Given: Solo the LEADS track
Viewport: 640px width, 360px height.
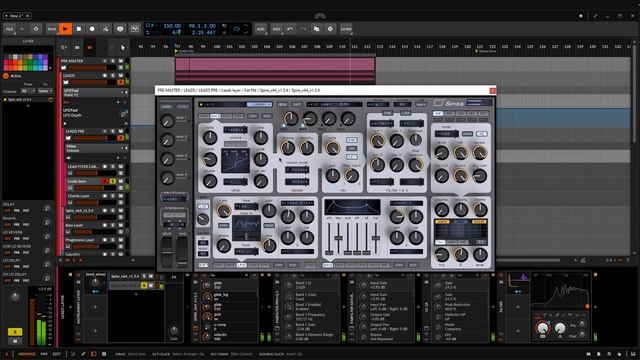Looking at the screenshot, I should pos(113,76).
